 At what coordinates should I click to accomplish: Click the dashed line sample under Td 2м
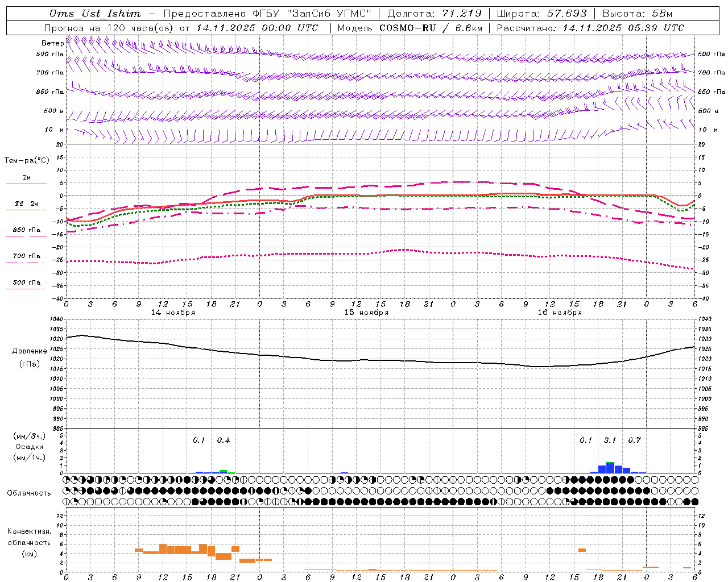(26, 210)
